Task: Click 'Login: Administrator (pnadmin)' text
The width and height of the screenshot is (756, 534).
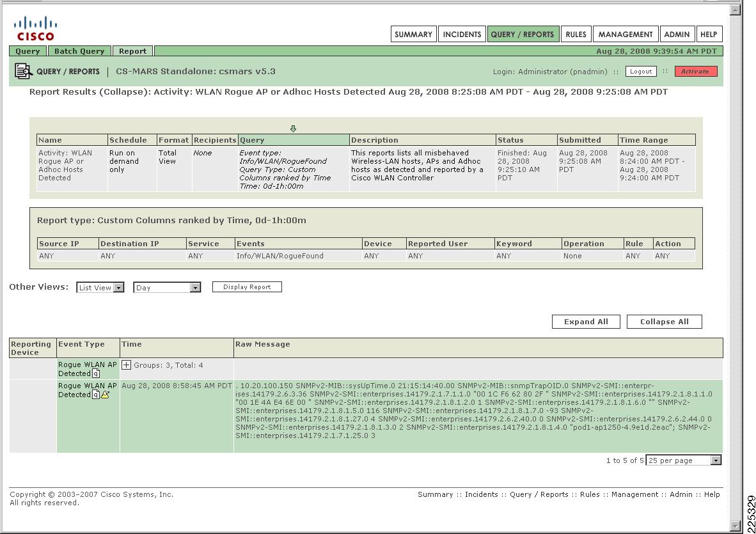Action: pyautogui.click(x=550, y=72)
